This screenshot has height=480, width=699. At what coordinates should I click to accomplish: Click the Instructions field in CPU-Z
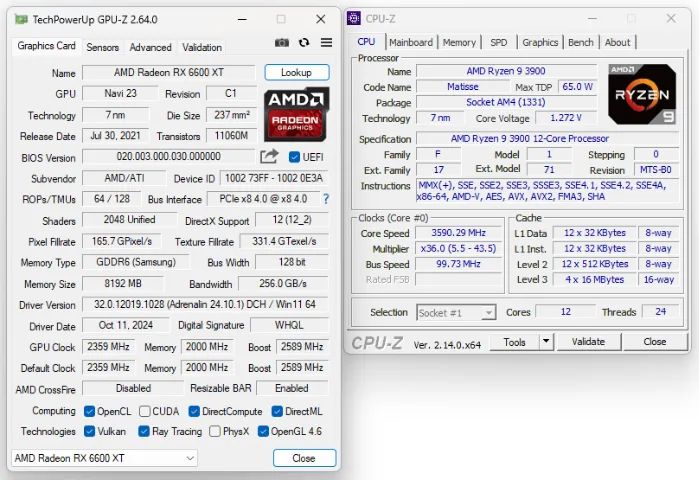(547, 191)
